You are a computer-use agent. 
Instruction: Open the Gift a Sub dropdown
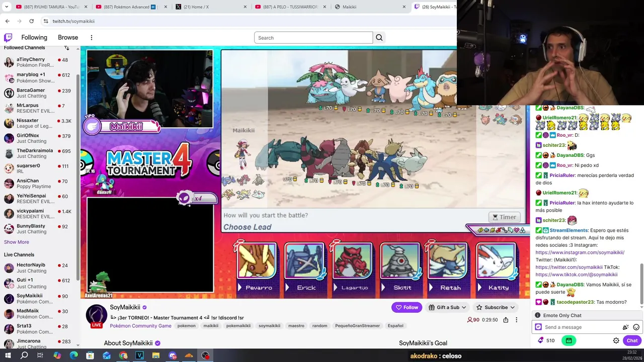pos(448,307)
